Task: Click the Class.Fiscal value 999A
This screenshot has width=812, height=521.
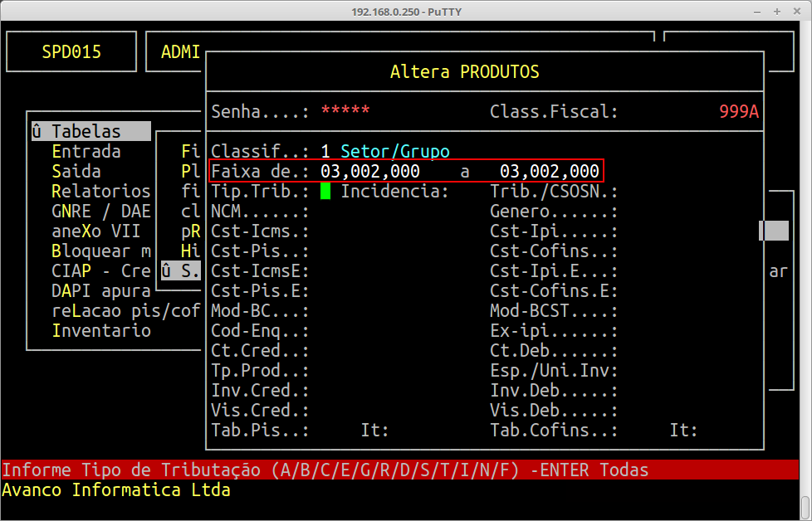Action: pos(739,112)
